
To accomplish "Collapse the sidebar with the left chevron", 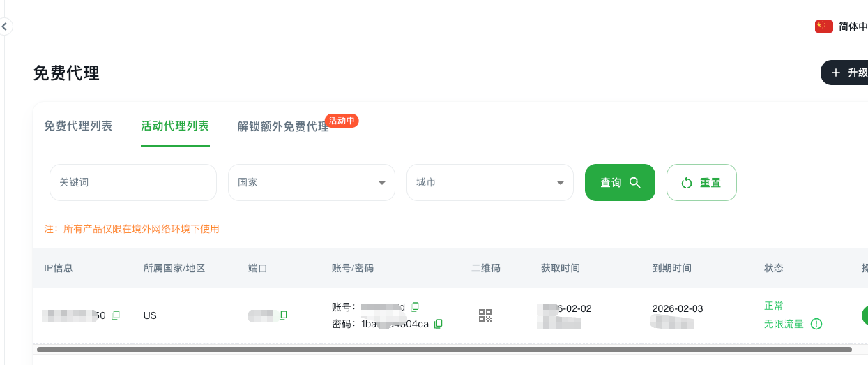I will pos(4,27).
